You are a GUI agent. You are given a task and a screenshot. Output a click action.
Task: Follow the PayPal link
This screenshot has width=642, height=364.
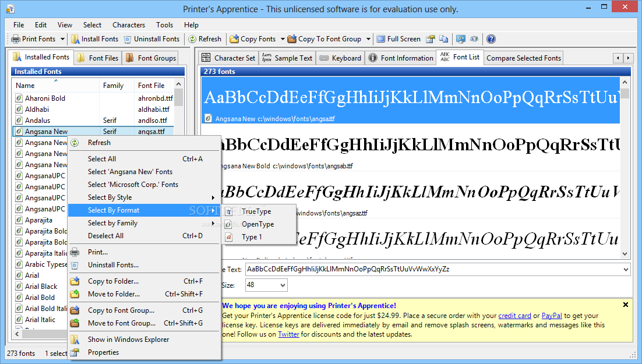[552, 316]
